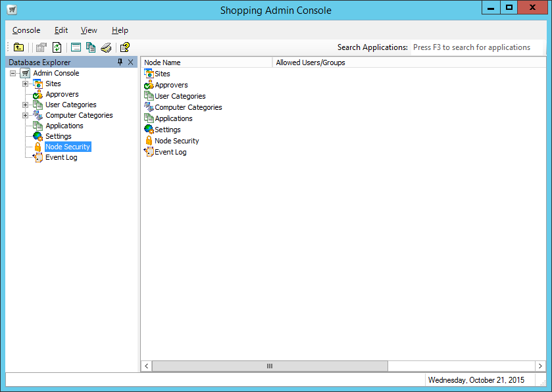
Task: Open the Console menu
Action: pyautogui.click(x=26, y=30)
